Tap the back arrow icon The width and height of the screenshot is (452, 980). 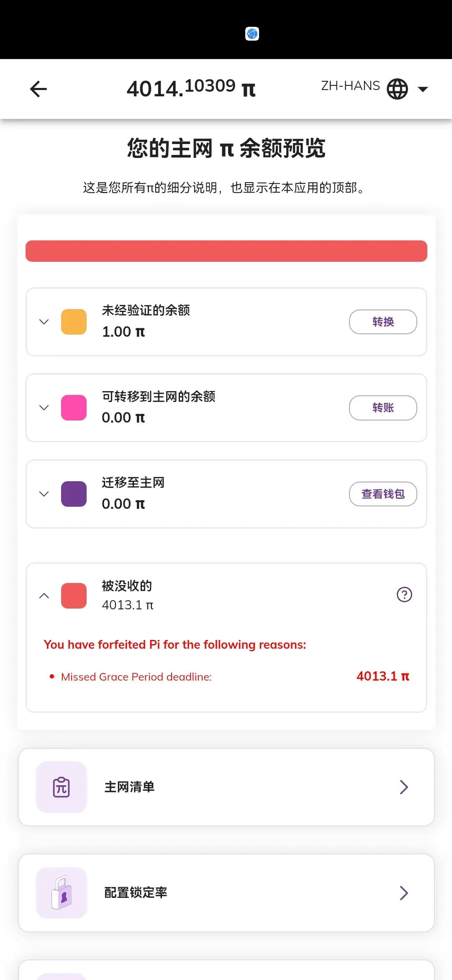click(x=39, y=89)
